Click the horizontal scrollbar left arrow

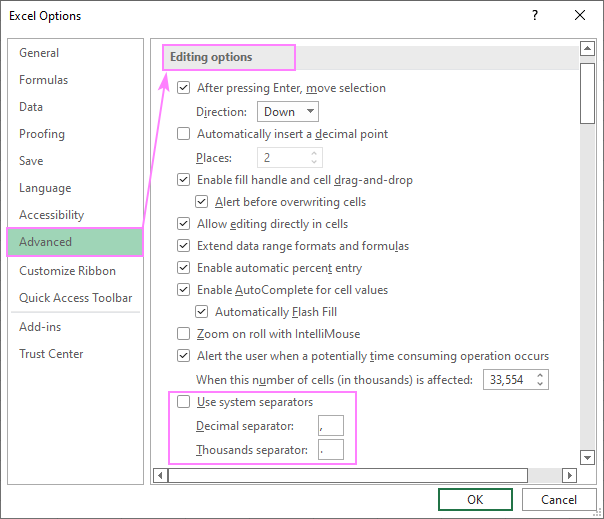tap(158, 475)
